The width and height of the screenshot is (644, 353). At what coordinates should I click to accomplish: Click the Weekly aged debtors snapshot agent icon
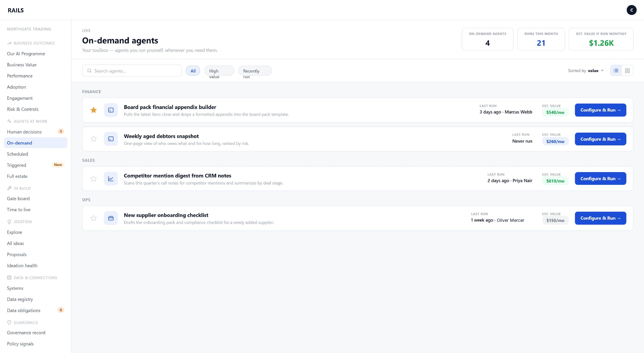click(111, 139)
